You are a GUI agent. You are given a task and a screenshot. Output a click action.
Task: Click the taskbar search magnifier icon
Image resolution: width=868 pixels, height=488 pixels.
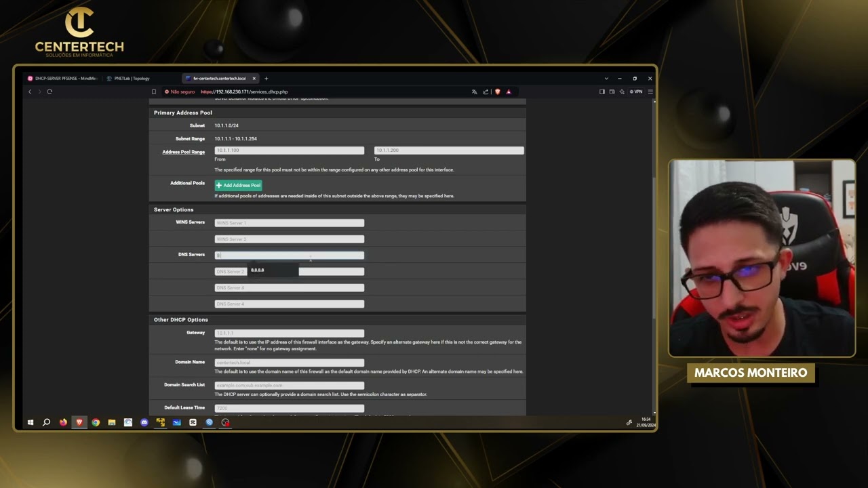click(46, 422)
